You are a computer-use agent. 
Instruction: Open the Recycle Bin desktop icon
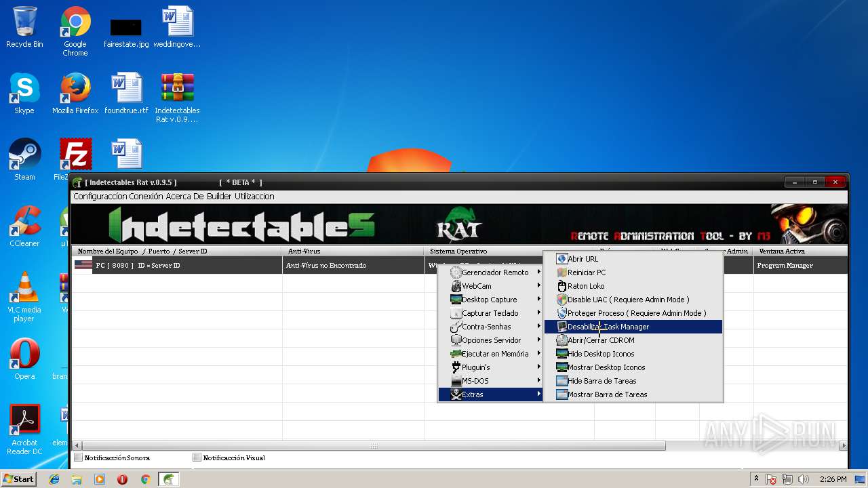pyautogui.click(x=24, y=27)
